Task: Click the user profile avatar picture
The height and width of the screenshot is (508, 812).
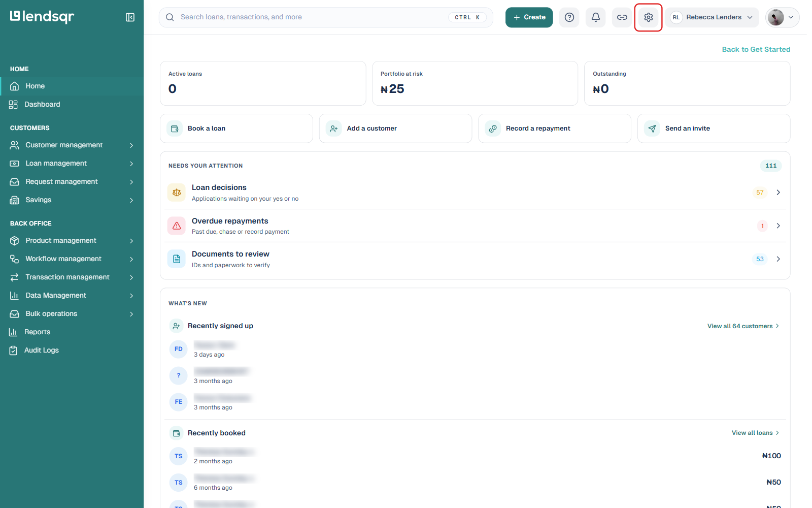Action: click(x=775, y=17)
